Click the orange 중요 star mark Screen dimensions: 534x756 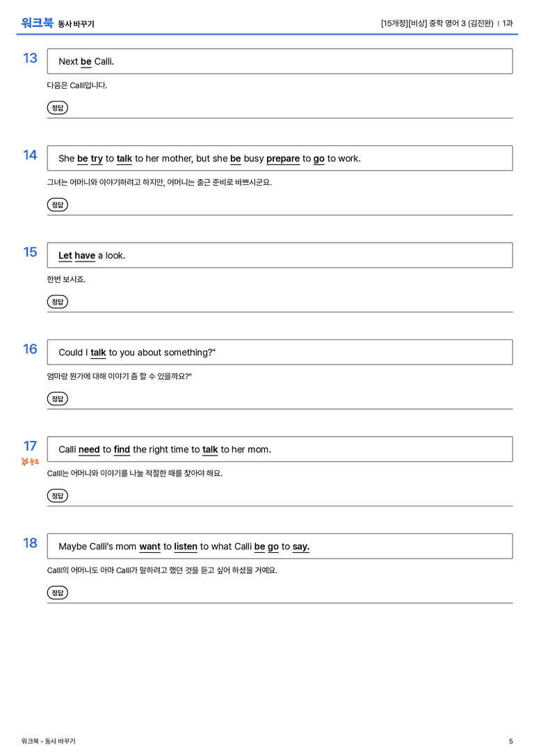tap(30, 462)
